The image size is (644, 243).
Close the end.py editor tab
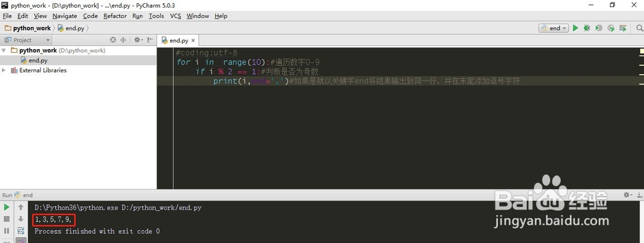point(193,41)
